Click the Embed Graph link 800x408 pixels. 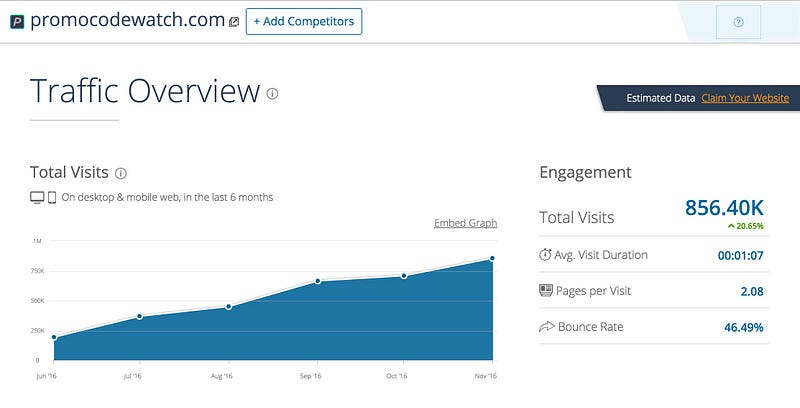tap(465, 223)
